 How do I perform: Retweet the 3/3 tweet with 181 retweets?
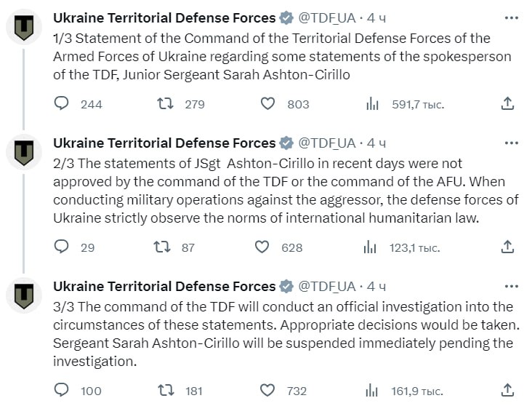point(165,391)
